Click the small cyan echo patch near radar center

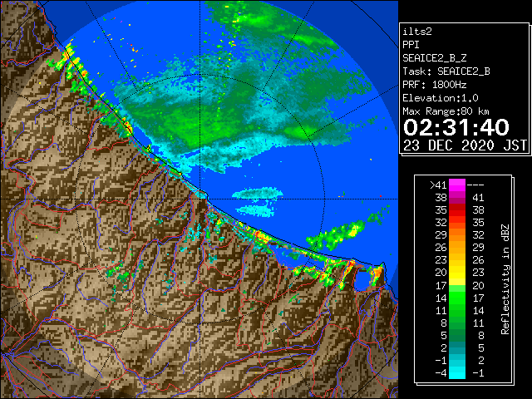pyautogui.click(x=257, y=194)
